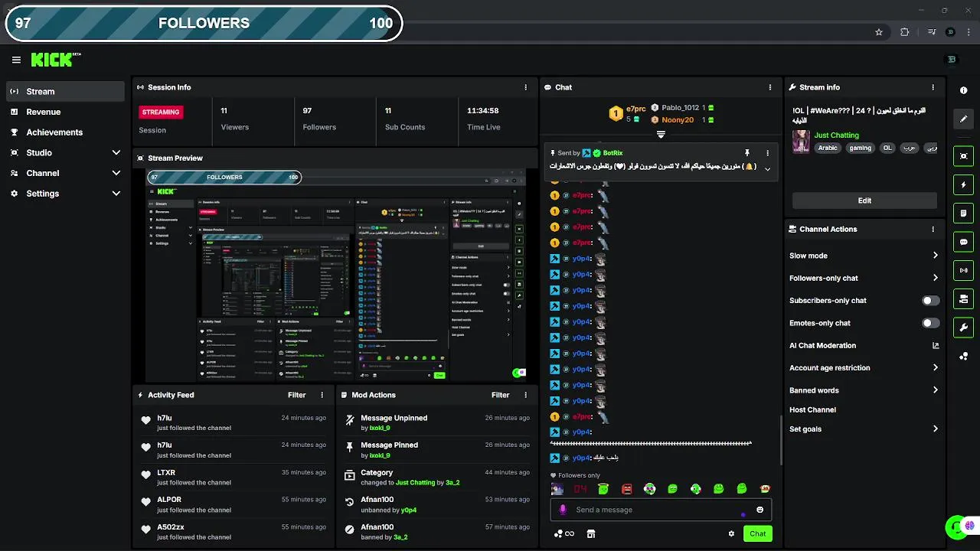Open Channel Actions panel options menu
The width and height of the screenshot is (980, 551).
[933, 229]
